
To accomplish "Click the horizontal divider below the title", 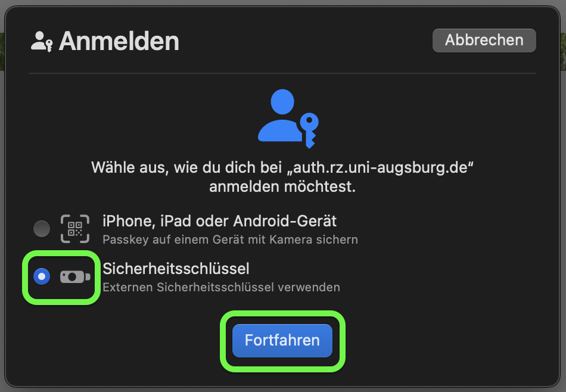I will coord(282,73).
